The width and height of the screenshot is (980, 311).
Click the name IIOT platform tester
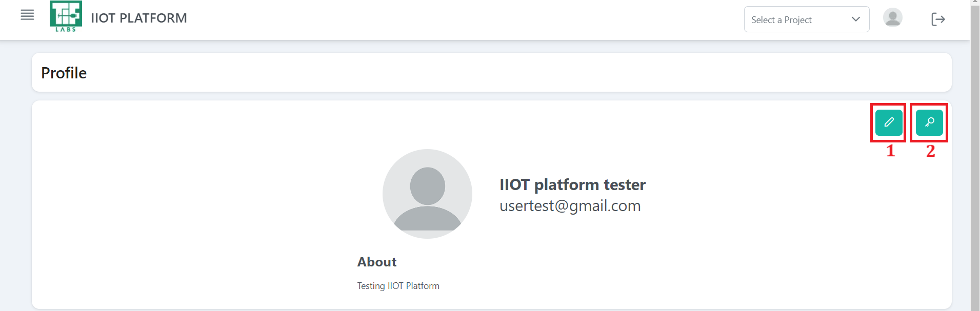(x=572, y=184)
